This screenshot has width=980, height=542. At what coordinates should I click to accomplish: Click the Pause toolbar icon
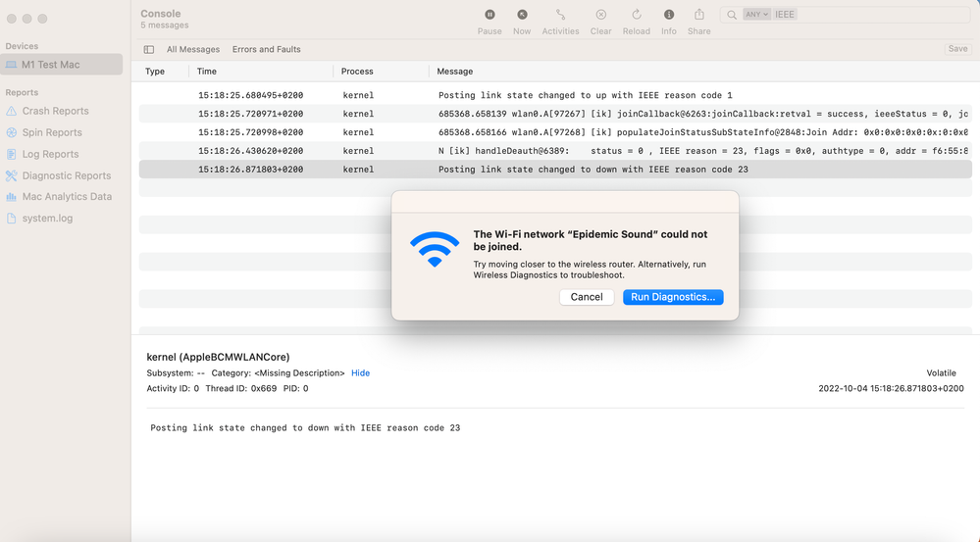pyautogui.click(x=490, y=16)
